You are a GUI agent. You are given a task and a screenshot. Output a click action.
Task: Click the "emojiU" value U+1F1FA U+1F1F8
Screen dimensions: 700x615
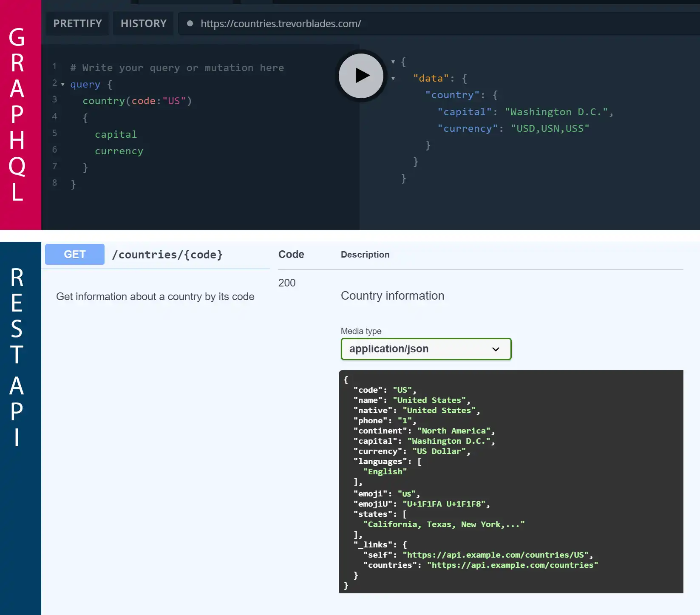click(444, 504)
